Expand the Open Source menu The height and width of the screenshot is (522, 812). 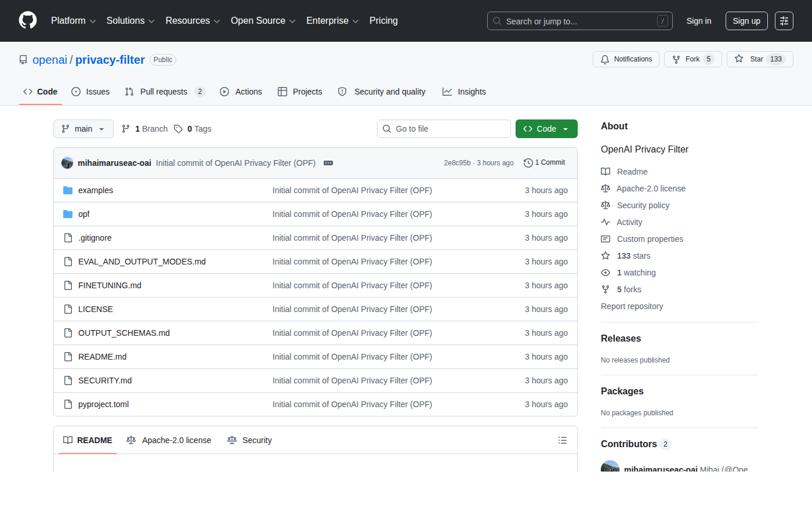click(x=263, y=21)
